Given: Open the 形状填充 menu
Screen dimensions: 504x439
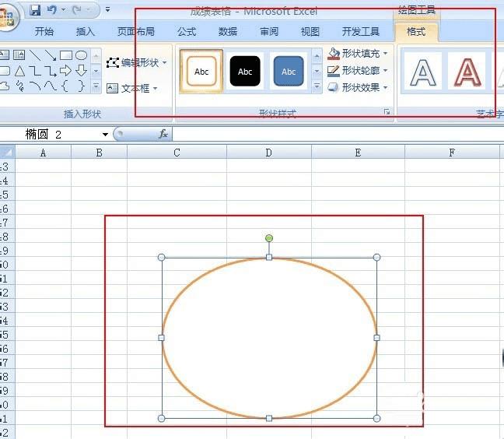Looking at the screenshot, I should (358, 54).
